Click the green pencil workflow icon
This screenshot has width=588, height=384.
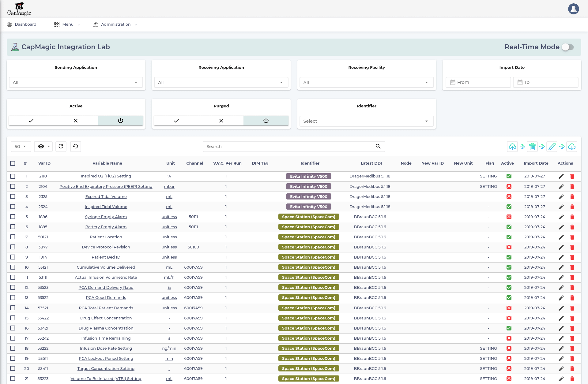click(x=552, y=147)
